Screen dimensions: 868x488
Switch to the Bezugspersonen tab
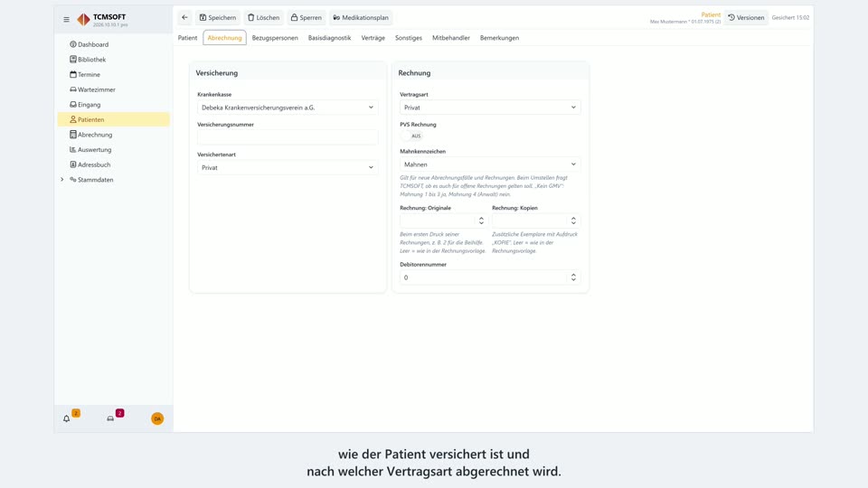coord(275,38)
